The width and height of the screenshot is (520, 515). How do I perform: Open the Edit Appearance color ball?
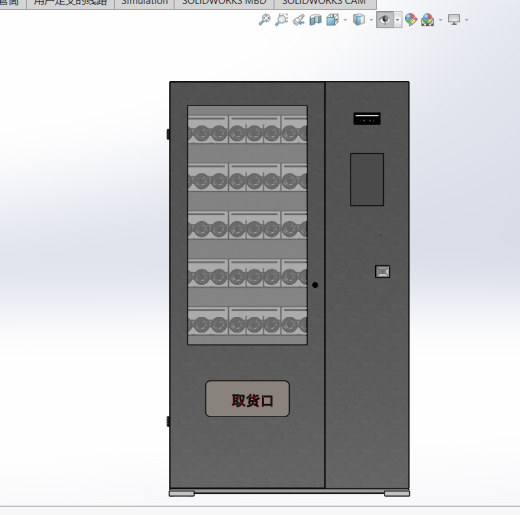411,20
